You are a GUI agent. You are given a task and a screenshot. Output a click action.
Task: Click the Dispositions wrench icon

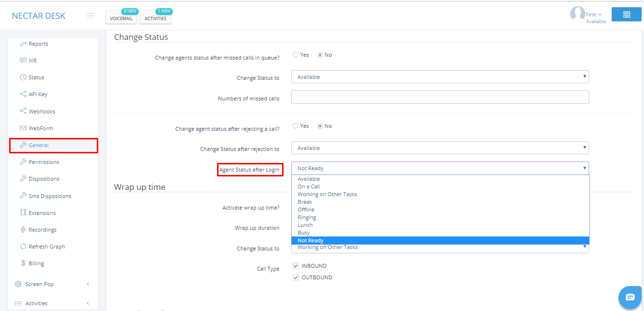pos(23,179)
